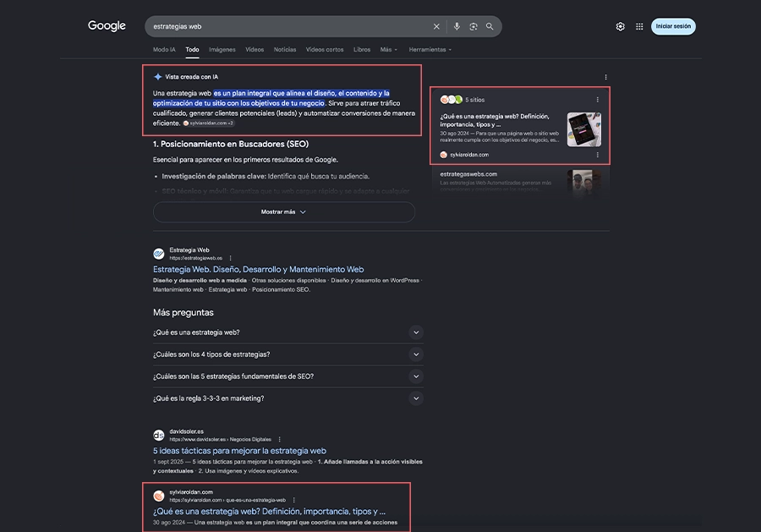Open three-dot menu beside 5 sitios

pyautogui.click(x=598, y=100)
